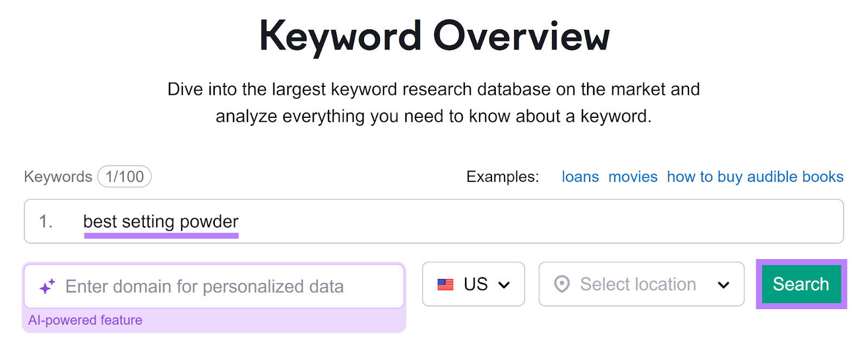Open the country selector dropdown
Viewport: 868px width, 352px height.
click(473, 284)
